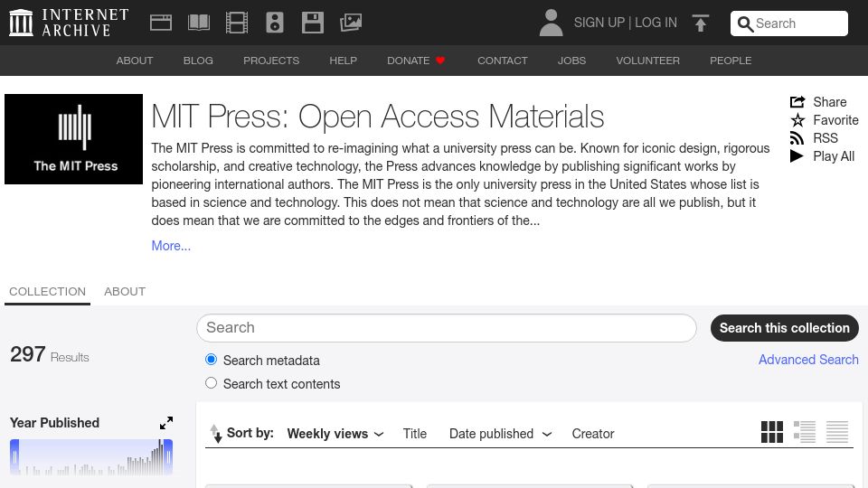Open BLOG in the navigation bar
Screen dimensions: 868x488
[198, 61]
